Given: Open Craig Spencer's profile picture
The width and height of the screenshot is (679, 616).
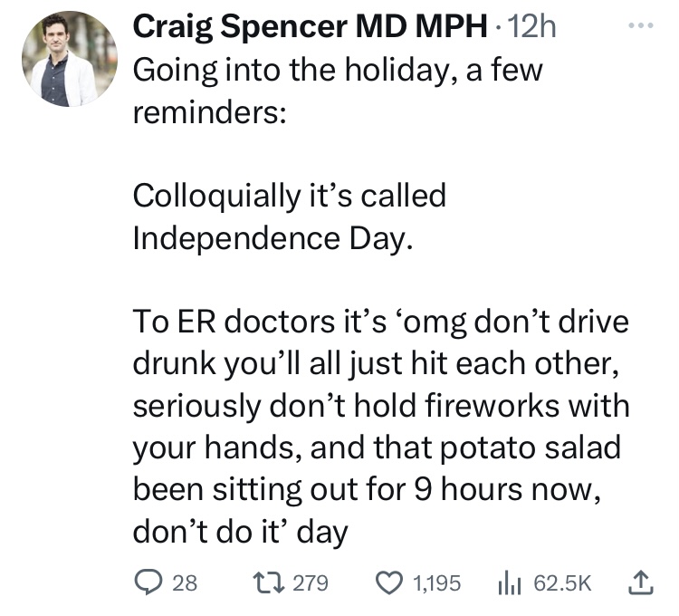Looking at the screenshot, I should point(69,59).
